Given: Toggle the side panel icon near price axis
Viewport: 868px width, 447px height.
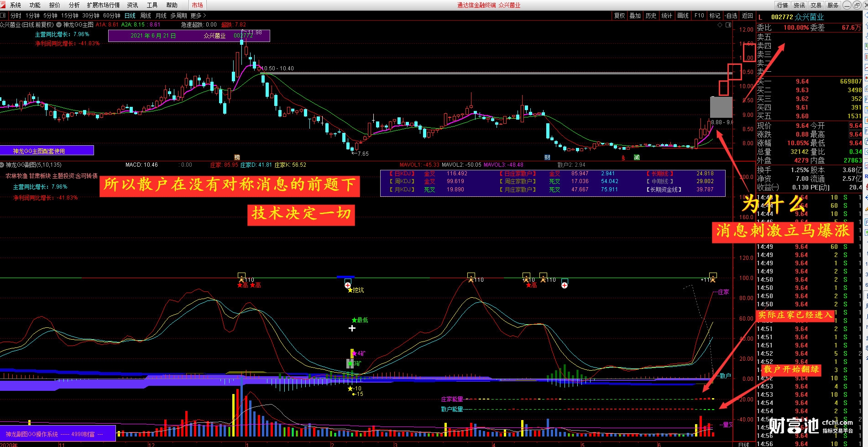Looking at the screenshot, I should 728,25.
